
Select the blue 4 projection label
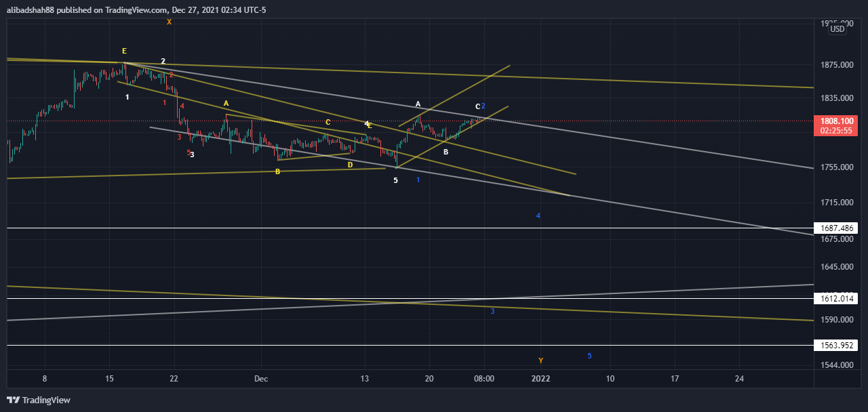(538, 215)
